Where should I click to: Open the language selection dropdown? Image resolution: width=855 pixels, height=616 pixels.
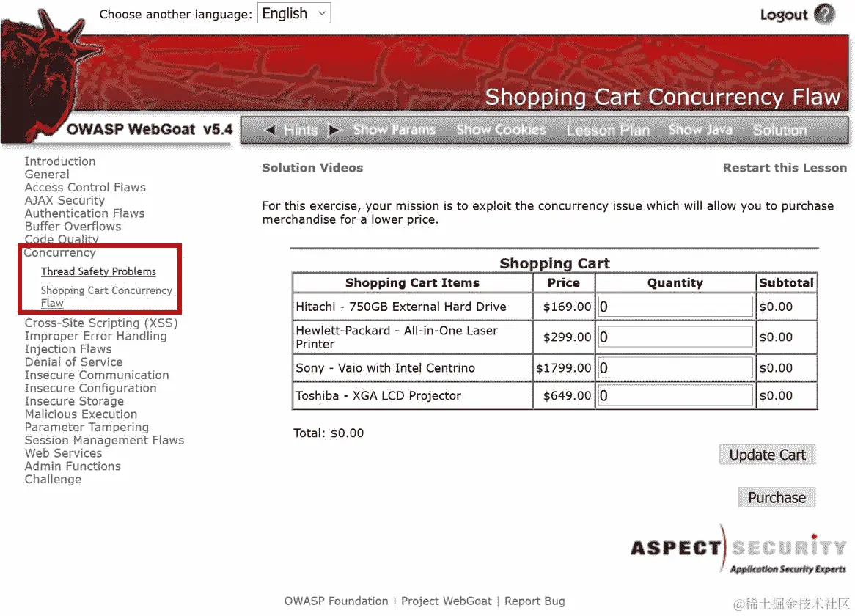294,13
